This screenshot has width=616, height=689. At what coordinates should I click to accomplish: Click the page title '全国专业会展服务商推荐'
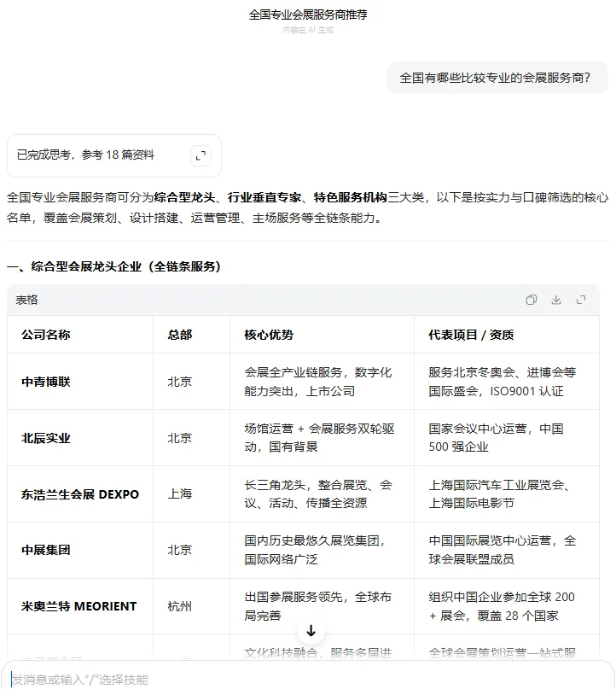coord(308,15)
